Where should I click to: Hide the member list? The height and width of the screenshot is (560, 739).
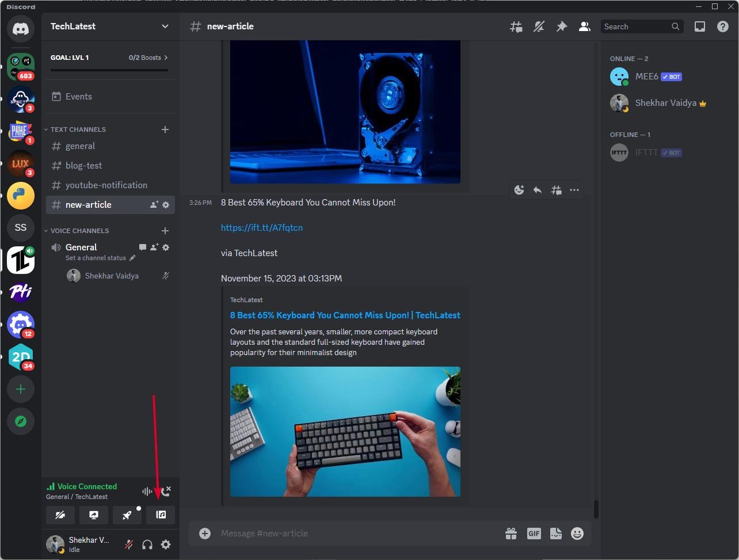tap(585, 26)
